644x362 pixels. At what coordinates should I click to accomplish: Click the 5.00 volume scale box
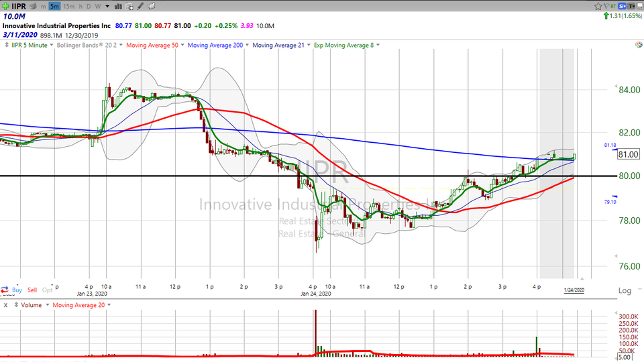(625, 357)
